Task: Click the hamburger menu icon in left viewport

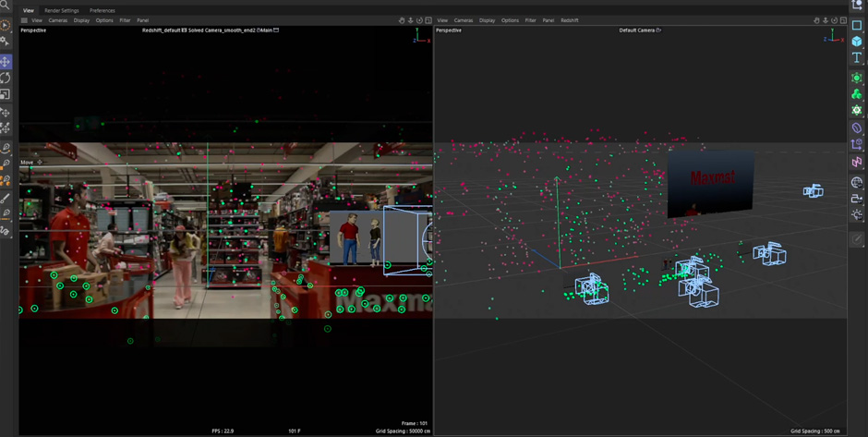Action: 24,20
